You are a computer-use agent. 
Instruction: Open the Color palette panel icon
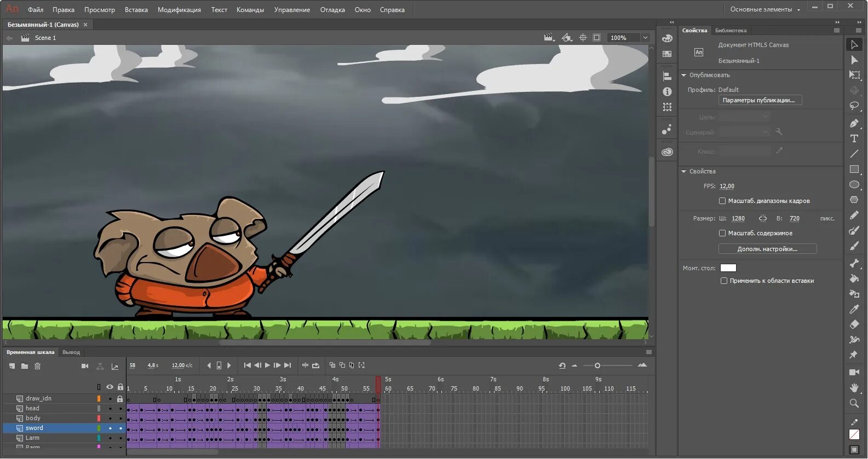click(667, 38)
